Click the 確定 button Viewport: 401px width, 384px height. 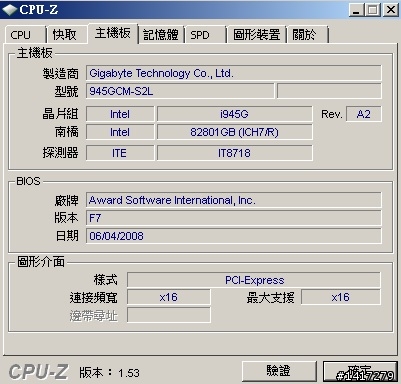[x=360, y=371]
